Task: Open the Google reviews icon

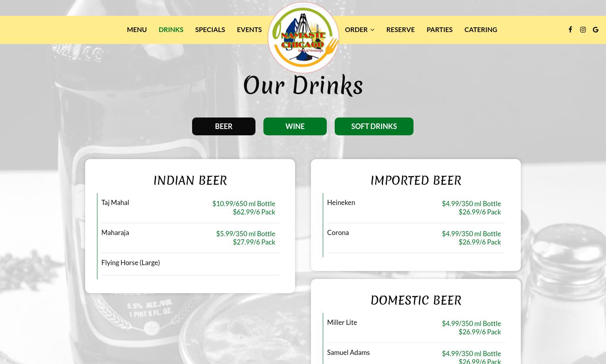Action: (x=596, y=30)
